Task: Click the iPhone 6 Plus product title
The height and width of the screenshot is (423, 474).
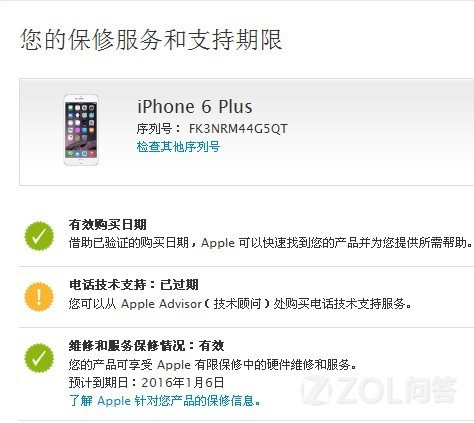Action: pyautogui.click(x=195, y=107)
